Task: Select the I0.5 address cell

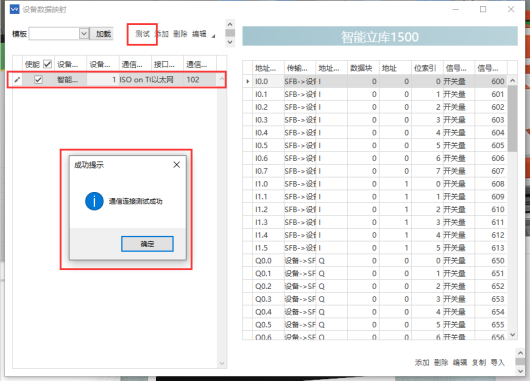Action: click(268, 145)
